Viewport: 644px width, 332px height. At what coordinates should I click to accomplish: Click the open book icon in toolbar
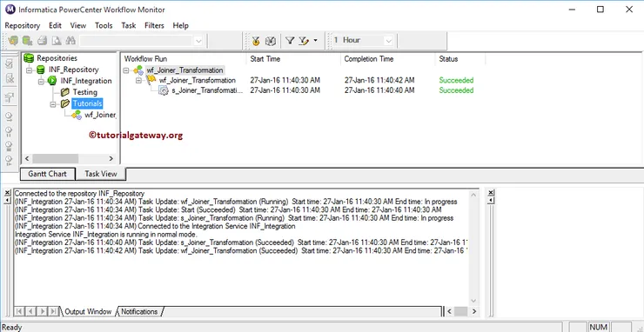pyautogui.click(x=270, y=41)
